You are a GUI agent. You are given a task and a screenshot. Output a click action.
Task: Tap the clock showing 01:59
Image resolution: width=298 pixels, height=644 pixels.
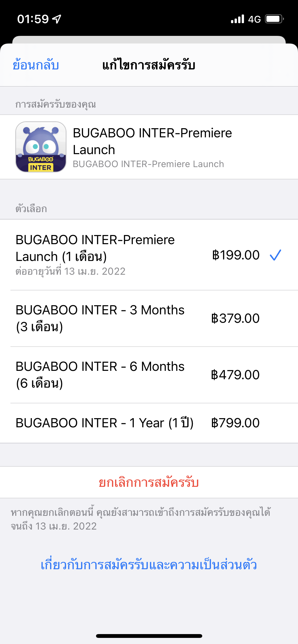click(33, 19)
